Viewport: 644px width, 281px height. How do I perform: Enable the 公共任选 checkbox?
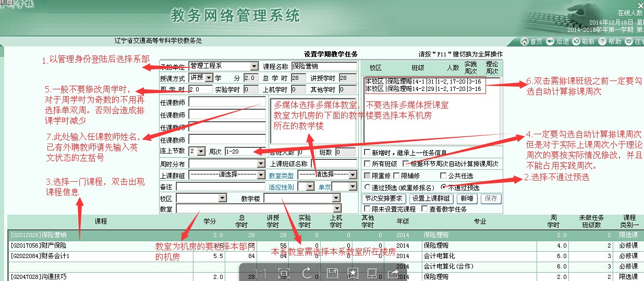444,176
